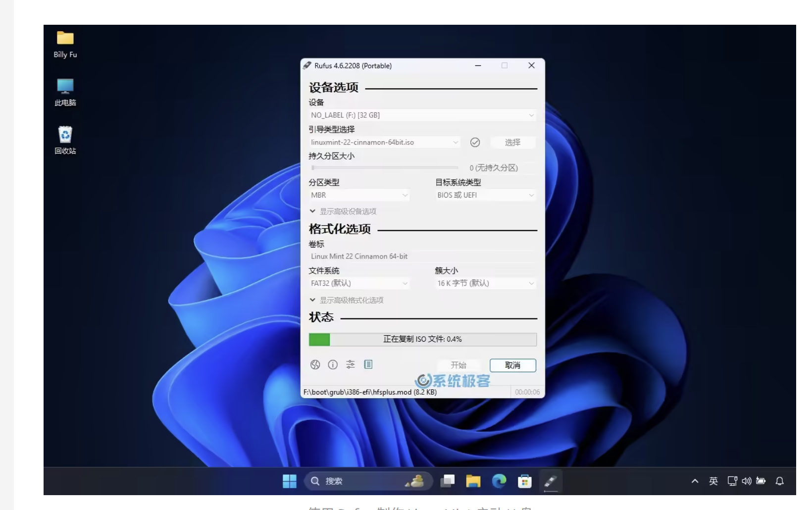Screen dimensions: 812x510
Task: Open the 回收站 recycle bin icon
Action: coord(65,141)
